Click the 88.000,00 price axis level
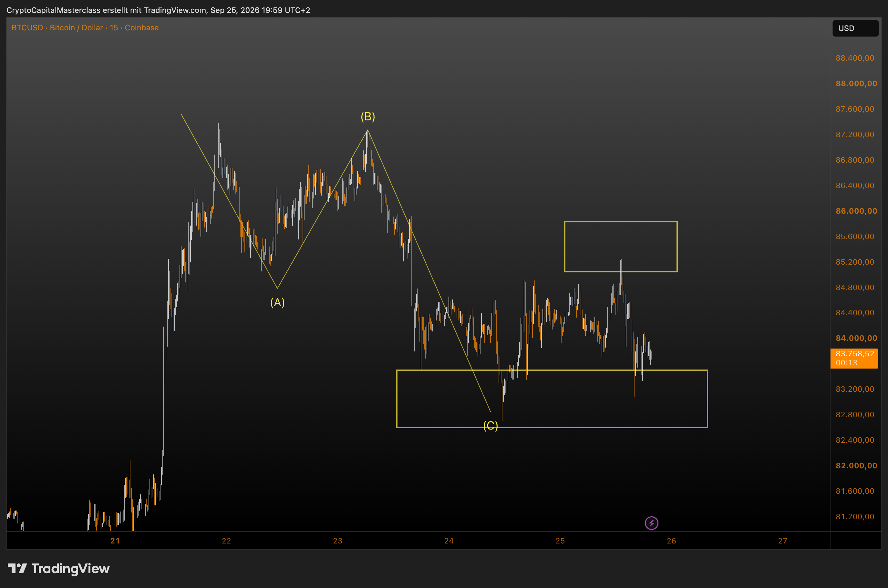 856,83
